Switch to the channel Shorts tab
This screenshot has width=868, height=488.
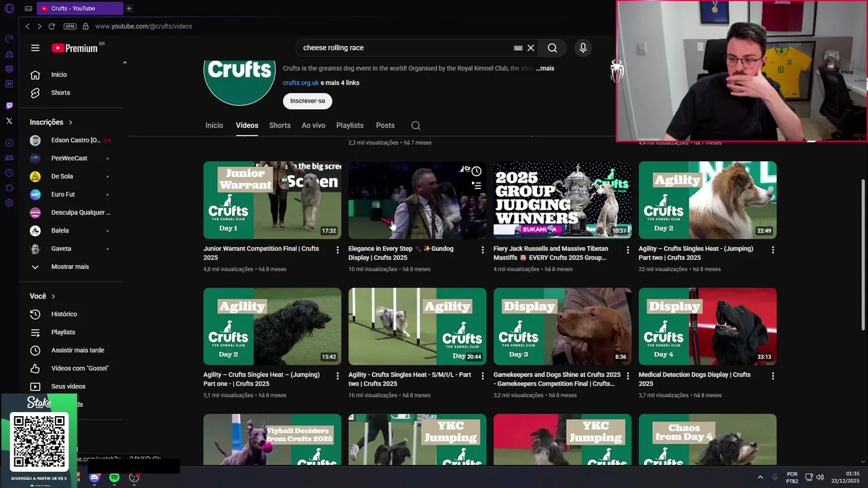click(279, 125)
